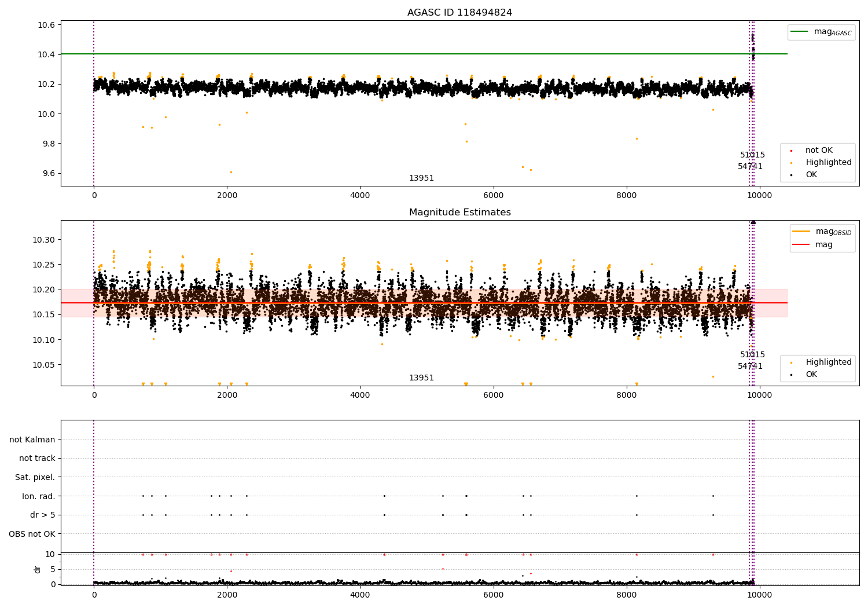Viewport: 868px width, 608px height.
Task: Click the 'Ion. rad.' y-axis label
Action: (x=38, y=496)
